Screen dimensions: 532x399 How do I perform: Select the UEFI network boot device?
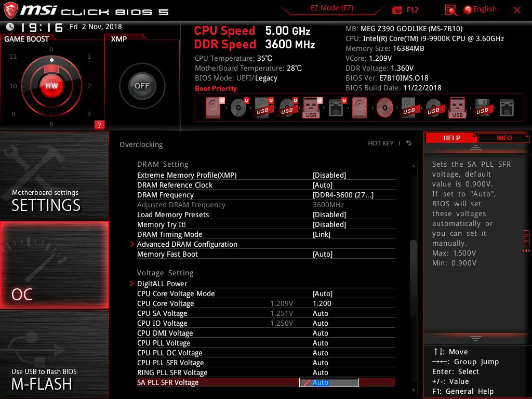tap(337, 108)
